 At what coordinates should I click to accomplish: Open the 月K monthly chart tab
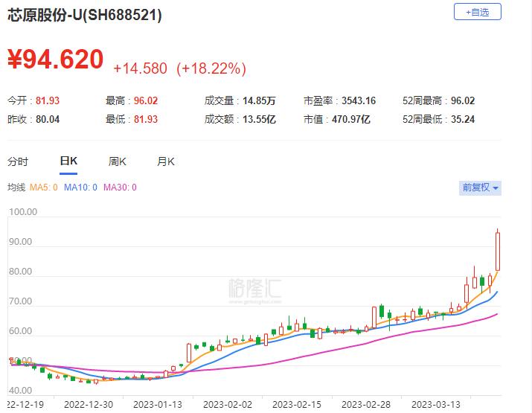pos(166,161)
